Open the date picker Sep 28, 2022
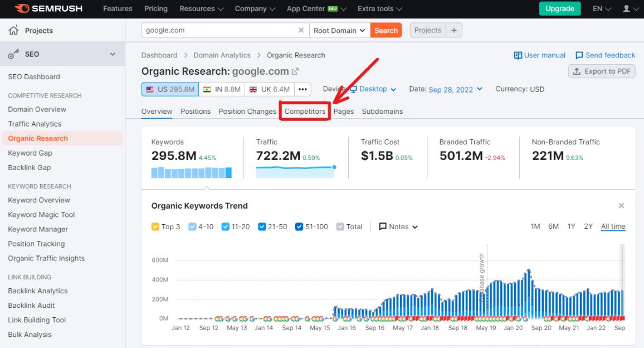Screen dimensions: 644x348 (x=455, y=89)
